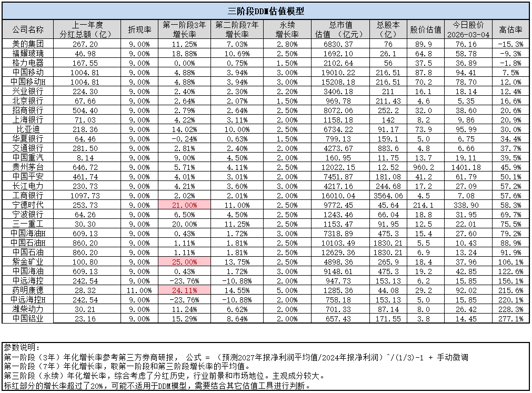Select the 福耀玻璃 company cell

[28, 53]
